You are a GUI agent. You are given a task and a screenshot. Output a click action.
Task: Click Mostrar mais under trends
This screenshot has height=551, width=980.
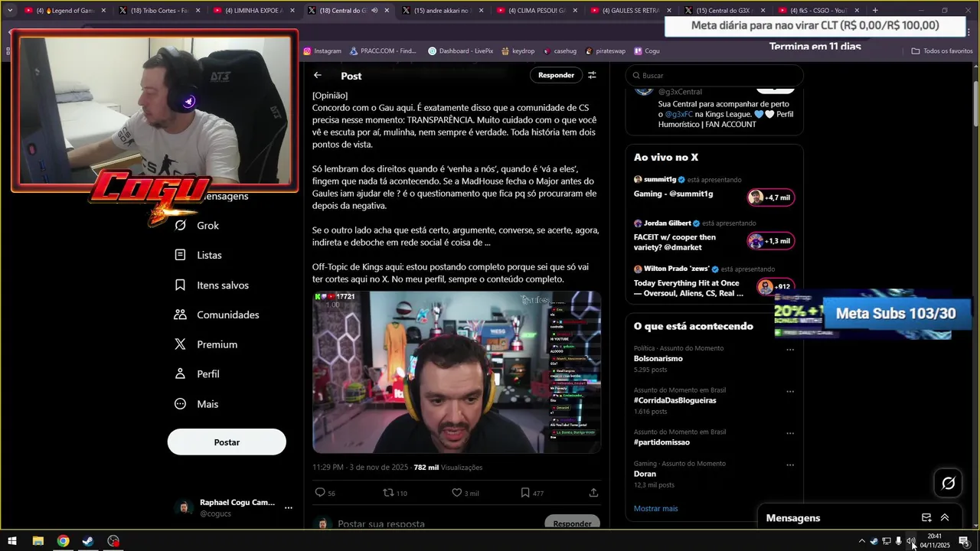(655, 508)
